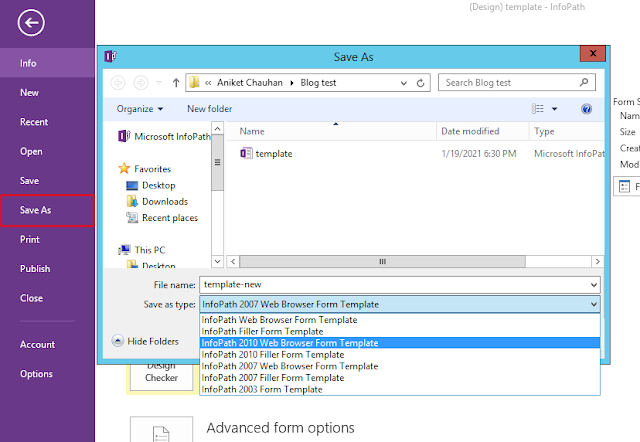Click the horizontal scrollbar thumb in the file list
The image size is (640, 442).
click(x=382, y=262)
